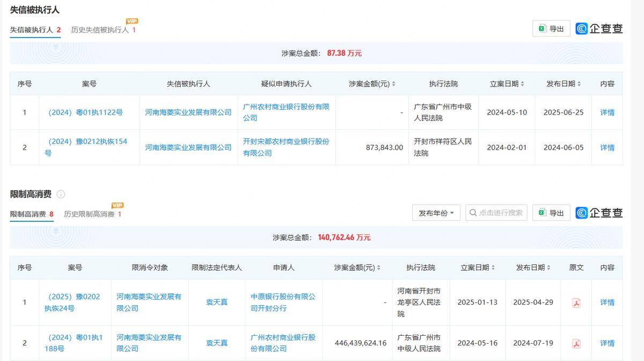644x361 pixels.
Task: Open 河南海菱实业发展有限公司 in row with 粤01执1122号
Action: click(188, 113)
